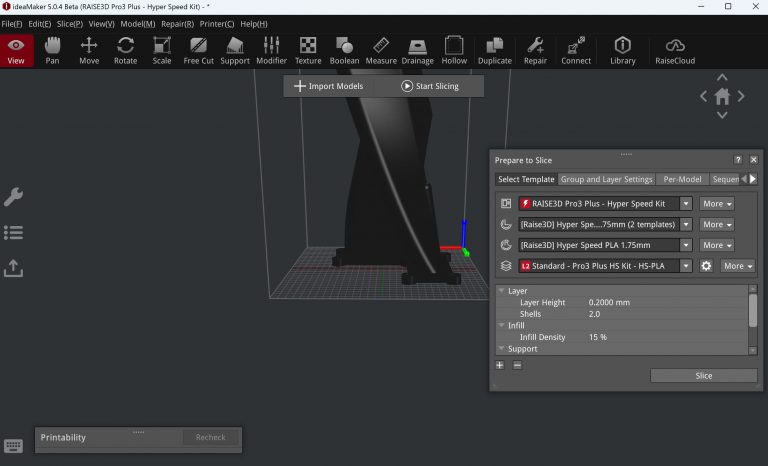Activate the Measure tool

click(x=381, y=50)
